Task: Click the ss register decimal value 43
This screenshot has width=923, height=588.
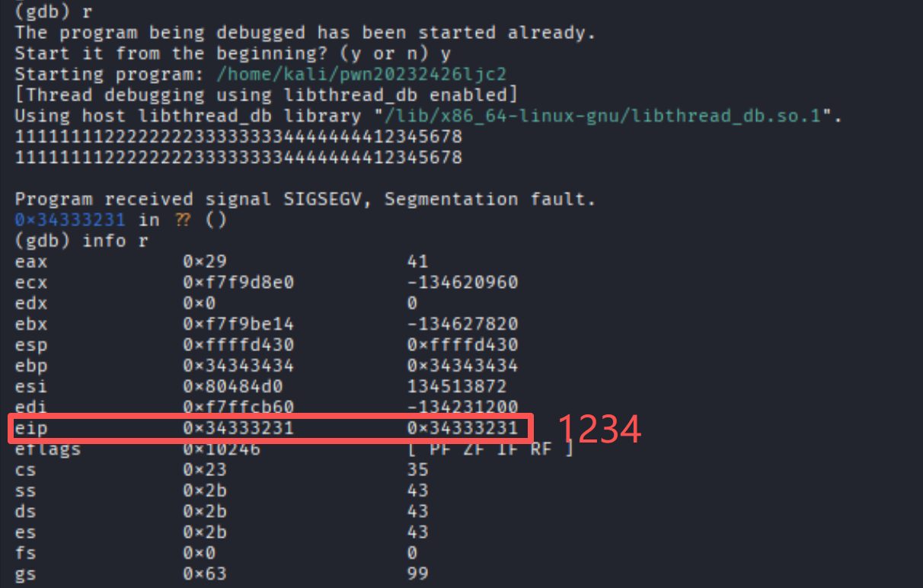Action: pos(417,491)
